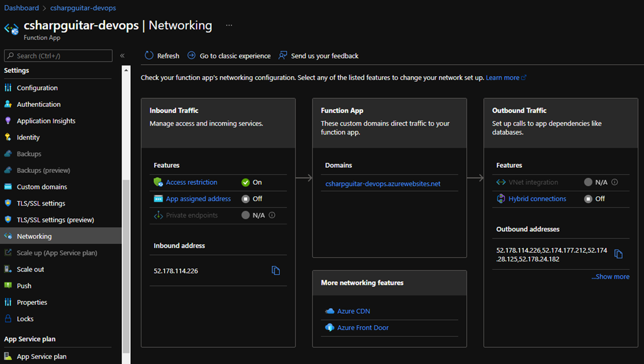This screenshot has width=644, height=364.
Task: Click the Send us your feedback icon
Action: coord(283,55)
